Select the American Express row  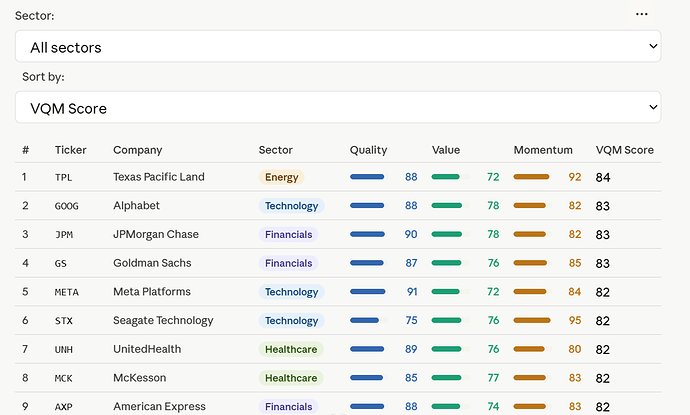338,406
